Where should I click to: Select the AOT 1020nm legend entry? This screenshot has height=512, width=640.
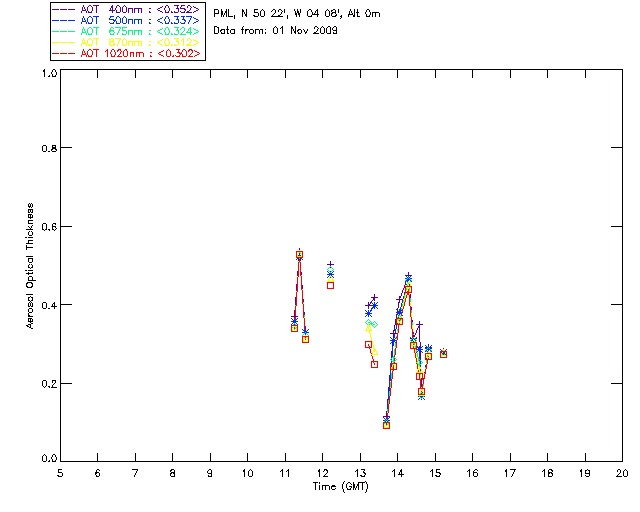pyautogui.click(x=126, y=53)
